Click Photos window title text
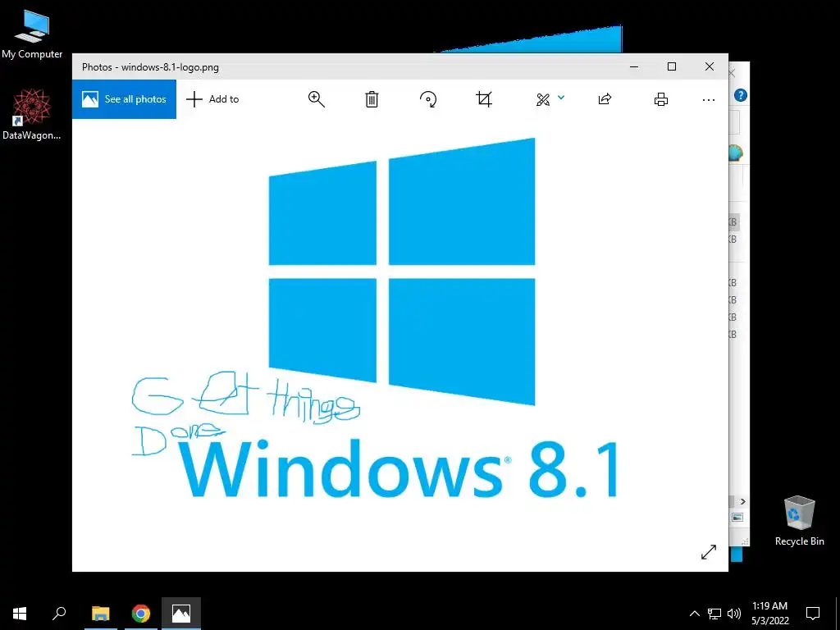840x630 pixels. tap(150, 67)
